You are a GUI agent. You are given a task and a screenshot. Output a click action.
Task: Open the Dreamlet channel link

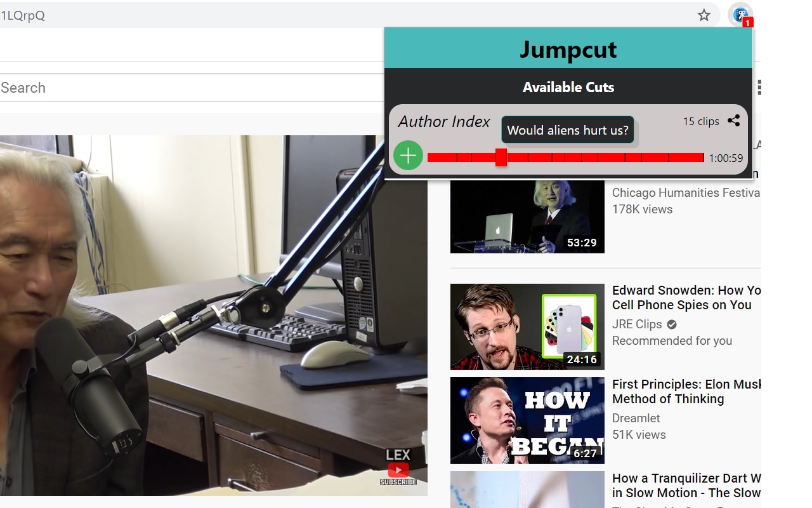coord(636,418)
